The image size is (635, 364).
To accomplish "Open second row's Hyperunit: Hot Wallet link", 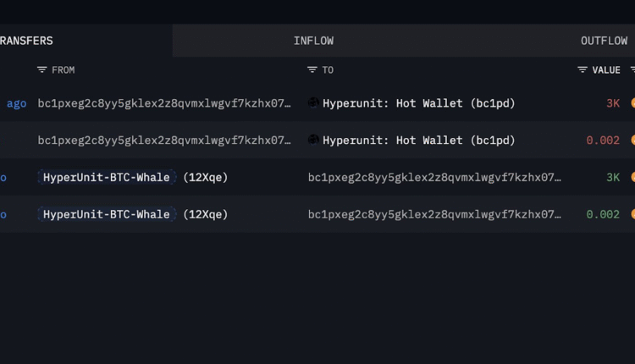I will coord(419,141).
